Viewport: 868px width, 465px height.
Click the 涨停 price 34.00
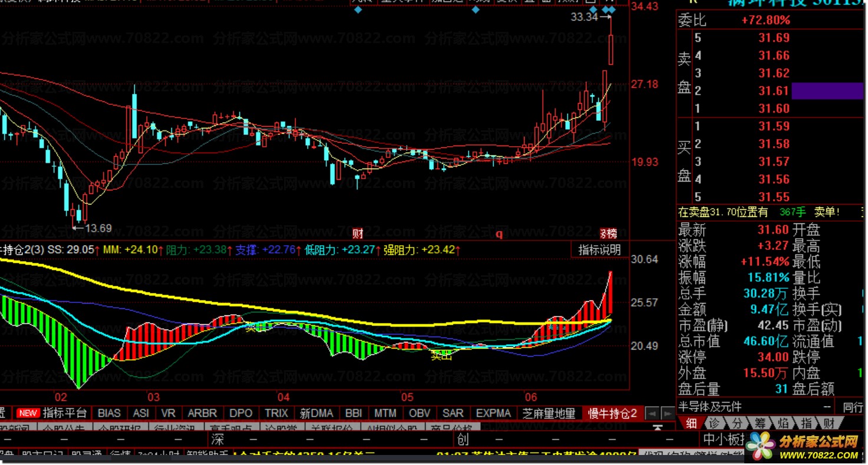[x=774, y=357]
